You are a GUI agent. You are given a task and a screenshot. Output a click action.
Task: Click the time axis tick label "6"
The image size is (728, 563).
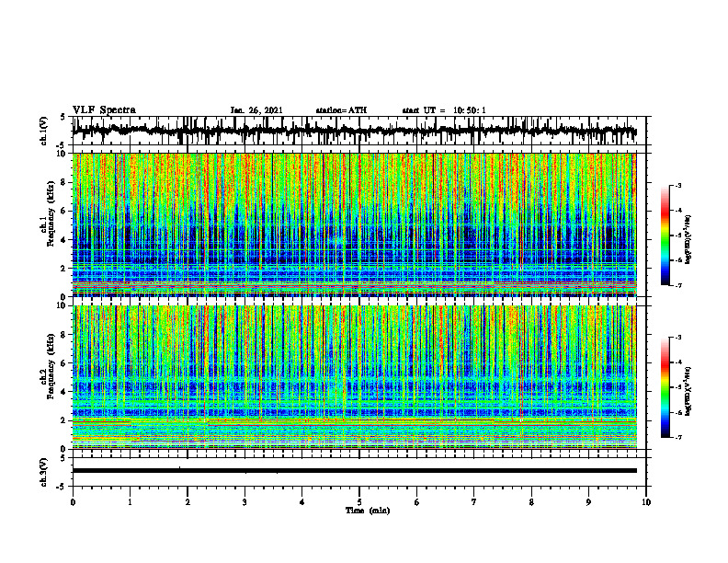pyautogui.click(x=417, y=502)
